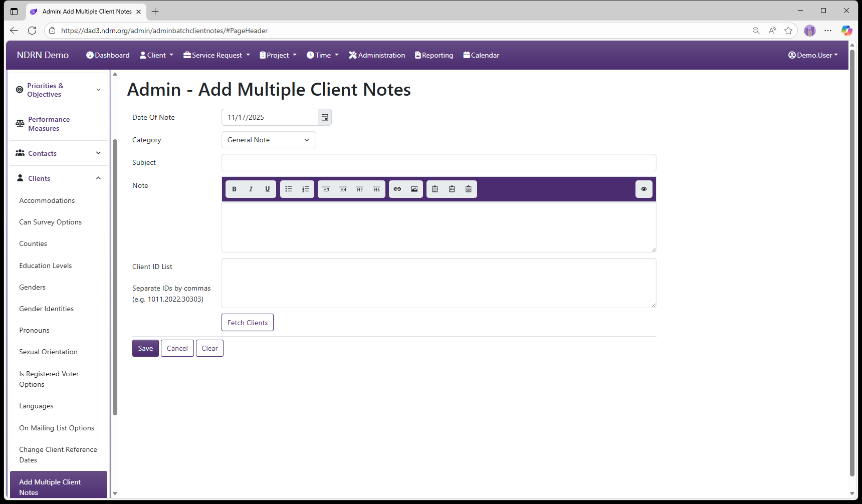
Task: Expand the Contacts sidebar section
Action: click(59, 153)
